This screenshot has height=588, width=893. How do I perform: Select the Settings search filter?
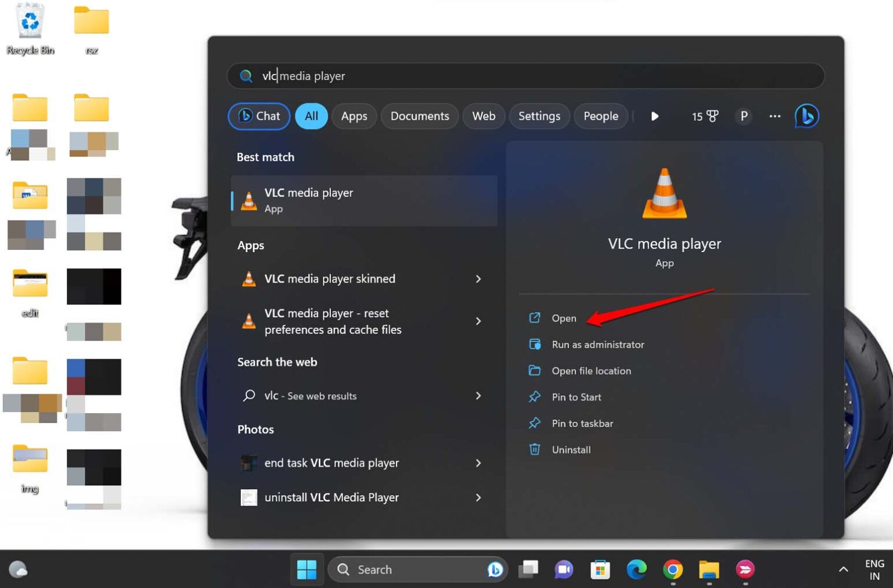pyautogui.click(x=539, y=116)
